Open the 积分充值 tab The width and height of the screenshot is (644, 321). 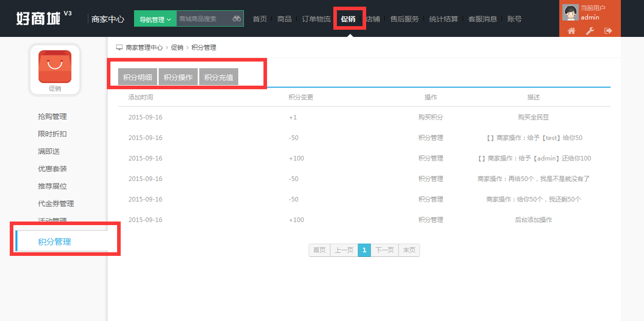pos(219,77)
